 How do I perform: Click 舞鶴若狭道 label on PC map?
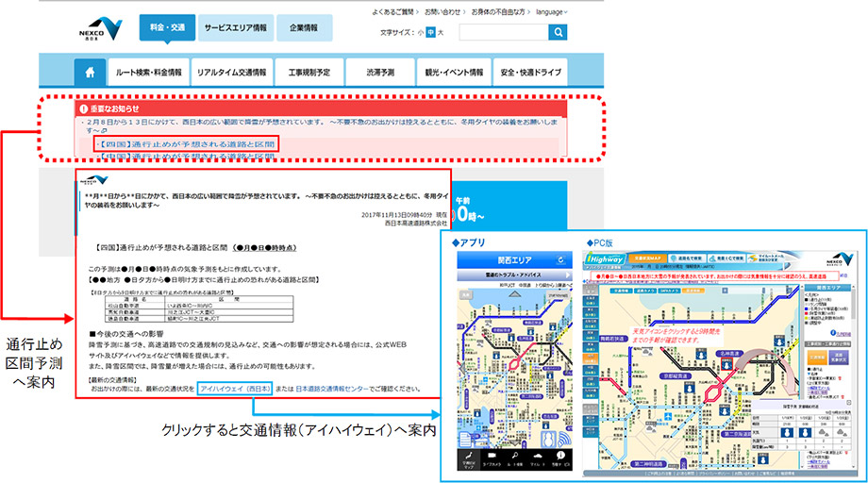coord(612,339)
